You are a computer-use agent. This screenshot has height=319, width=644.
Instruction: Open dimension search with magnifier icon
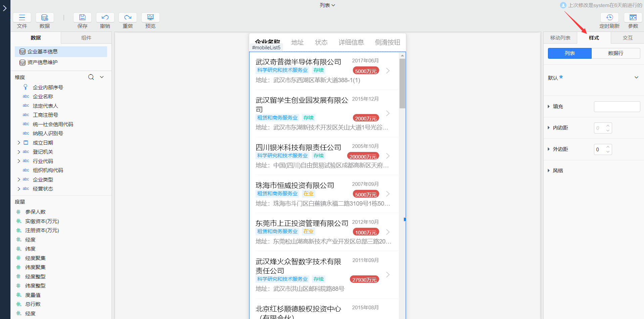tap(91, 77)
